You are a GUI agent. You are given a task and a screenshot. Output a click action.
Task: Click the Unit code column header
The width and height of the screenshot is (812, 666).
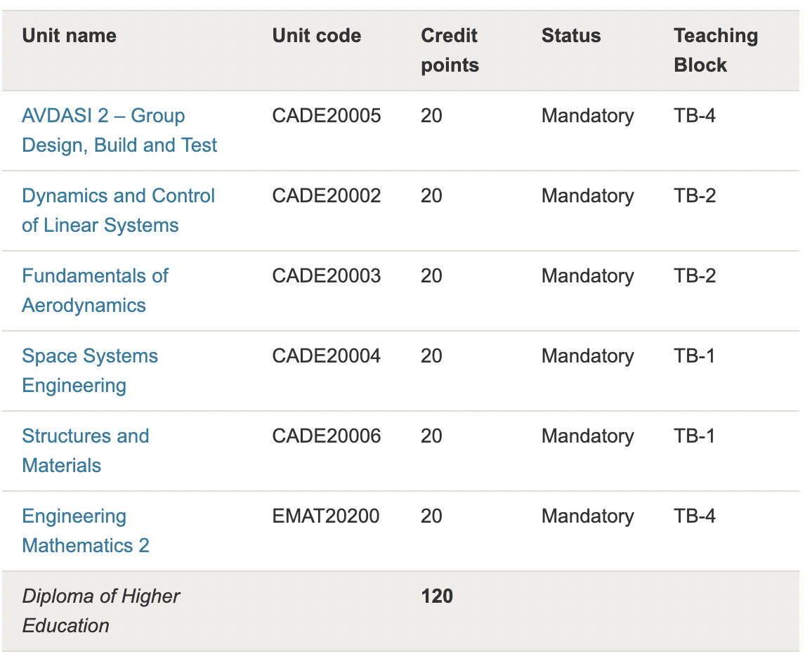(x=316, y=36)
